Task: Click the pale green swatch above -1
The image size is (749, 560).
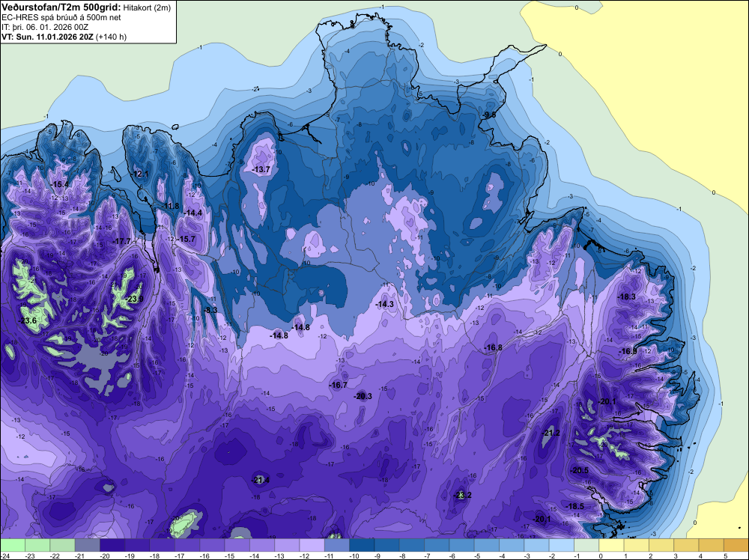Action: point(586,545)
